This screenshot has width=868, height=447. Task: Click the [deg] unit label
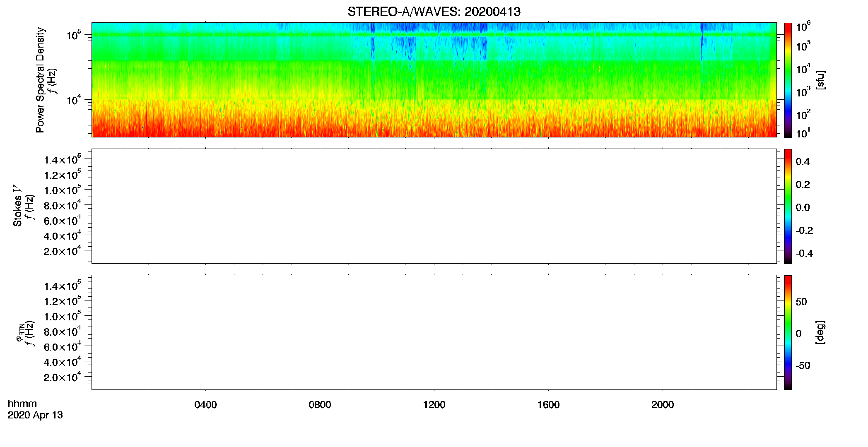(820, 332)
